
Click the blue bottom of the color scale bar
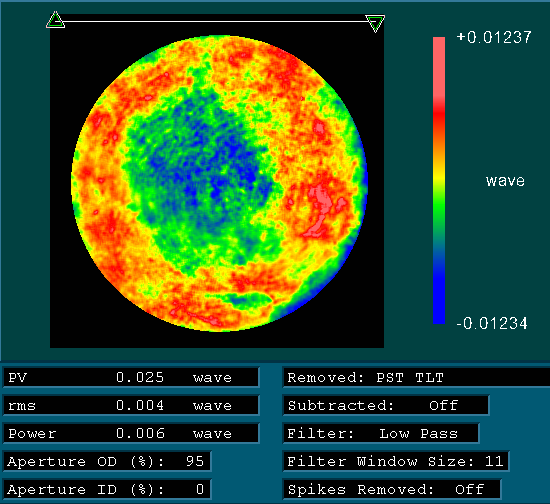tap(439, 295)
